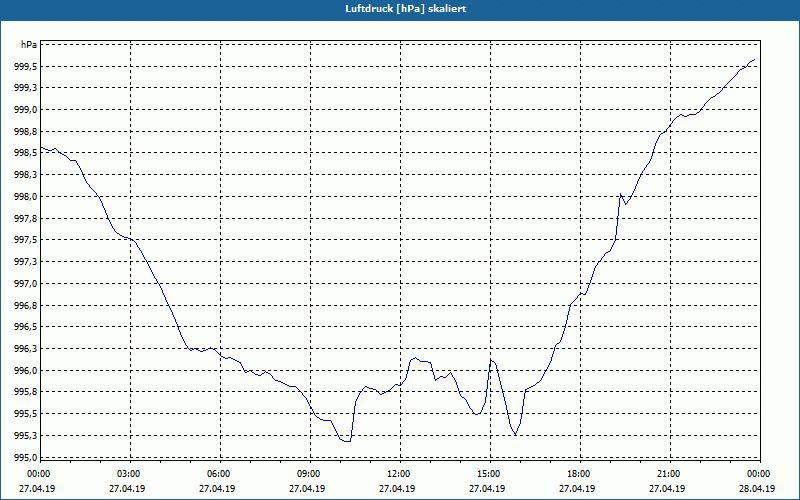Click the pressure spike near 19:20

point(620,194)
